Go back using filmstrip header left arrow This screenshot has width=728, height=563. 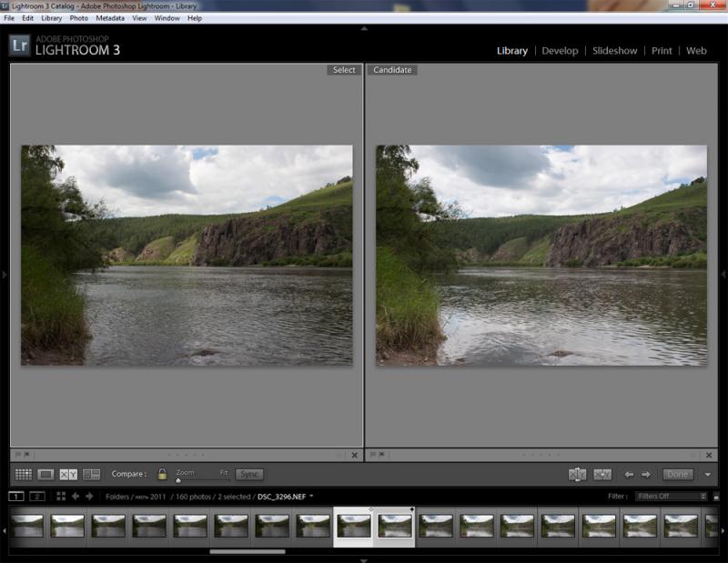tap(76, 497)
